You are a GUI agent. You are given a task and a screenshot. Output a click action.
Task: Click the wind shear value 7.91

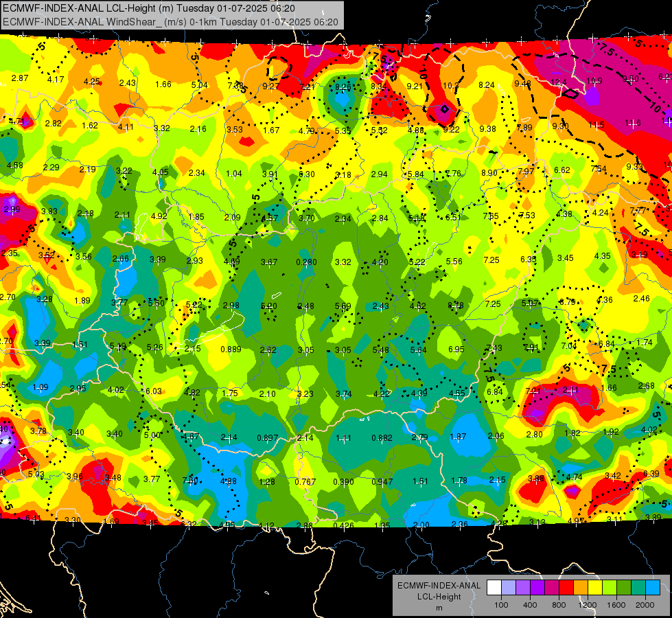(531, 348)
